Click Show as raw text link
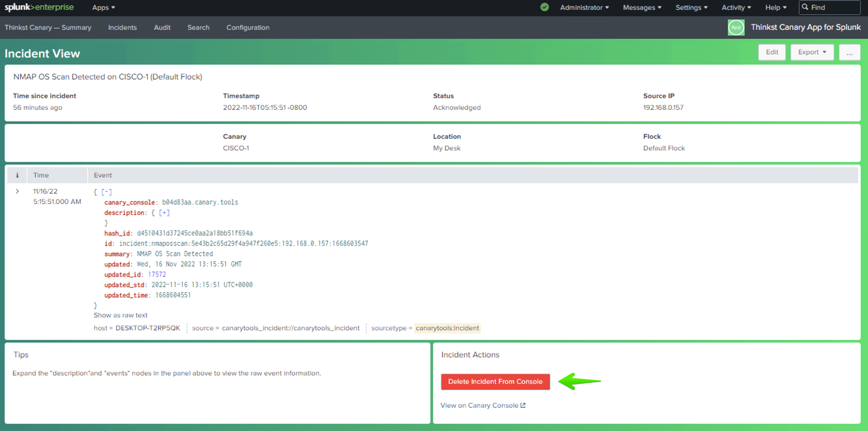Screen dimensions: 868x431 120,315
